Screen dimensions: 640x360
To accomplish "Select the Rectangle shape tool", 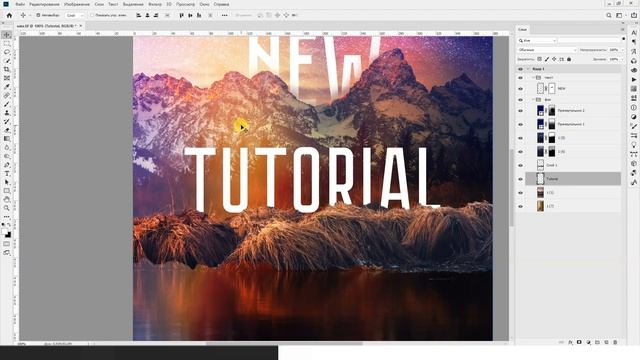I will point(7,191).
